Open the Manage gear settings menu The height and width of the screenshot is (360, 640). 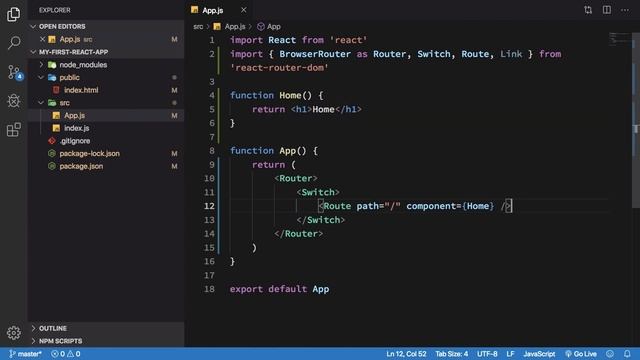coord(13,333)
